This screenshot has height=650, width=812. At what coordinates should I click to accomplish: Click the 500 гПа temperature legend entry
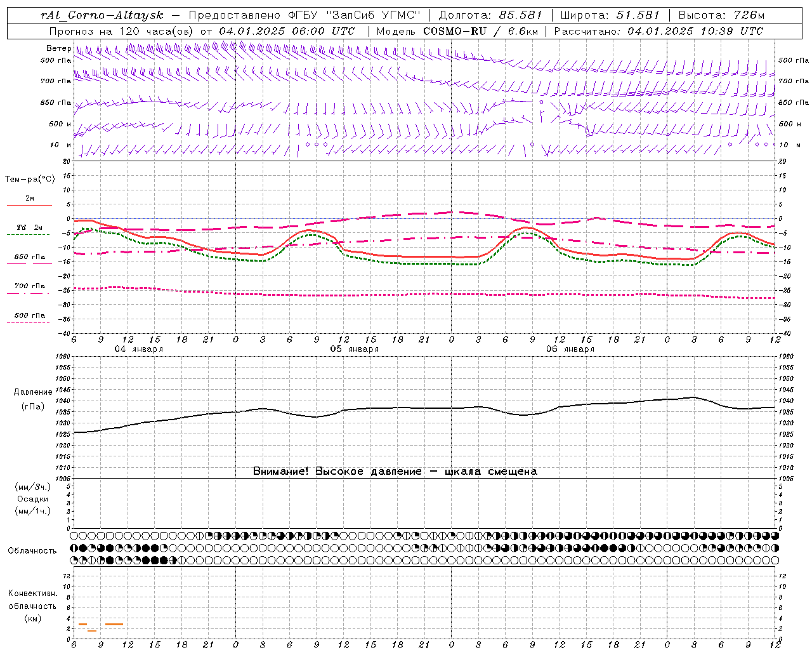[30, 315]
